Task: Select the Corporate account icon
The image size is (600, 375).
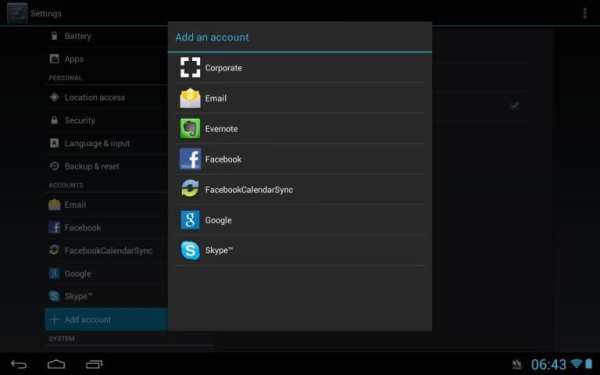Action: [x=190, y=67]
